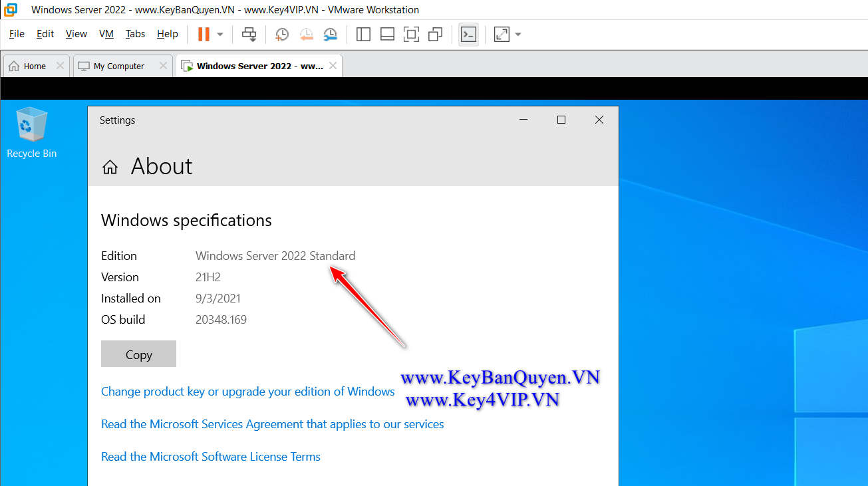
Task: Click Send Ctrl+Alt+Del icon
Action: pos(249,34)
